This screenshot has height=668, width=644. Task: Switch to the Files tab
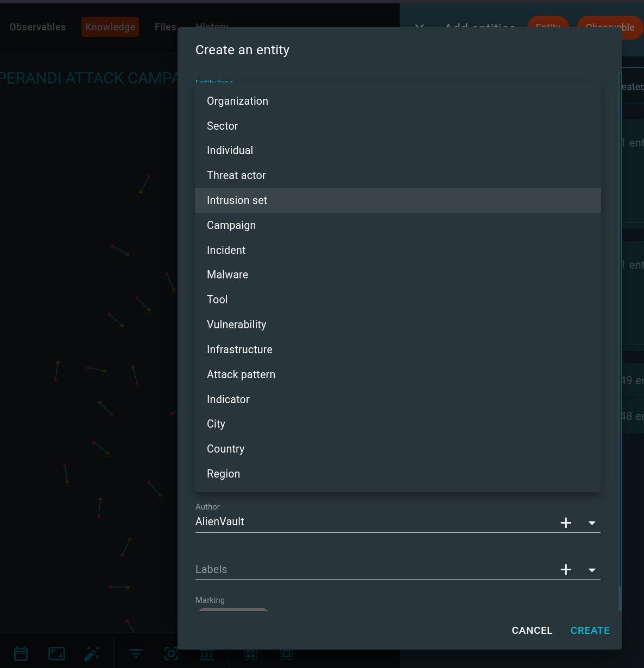click(165, 27)
